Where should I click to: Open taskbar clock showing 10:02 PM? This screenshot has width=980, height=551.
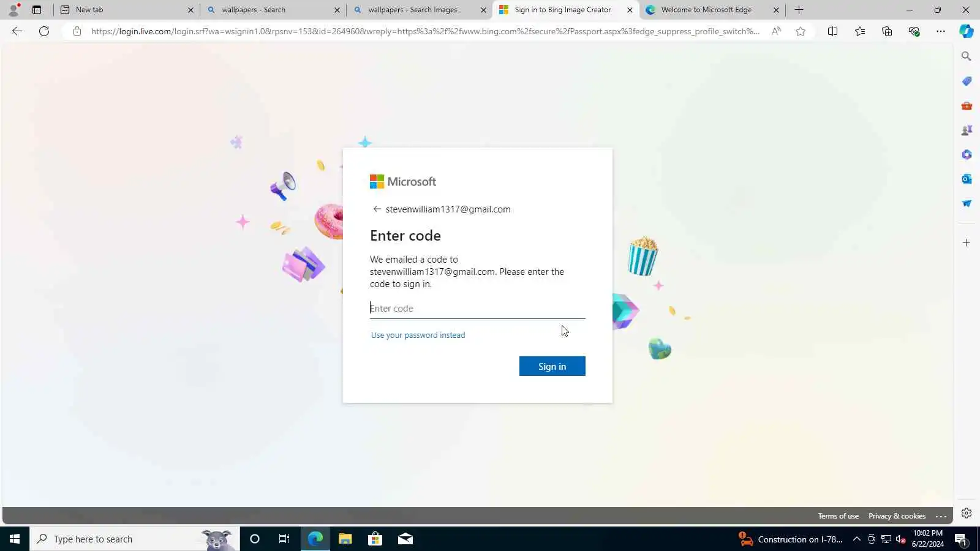click(927, 539)
